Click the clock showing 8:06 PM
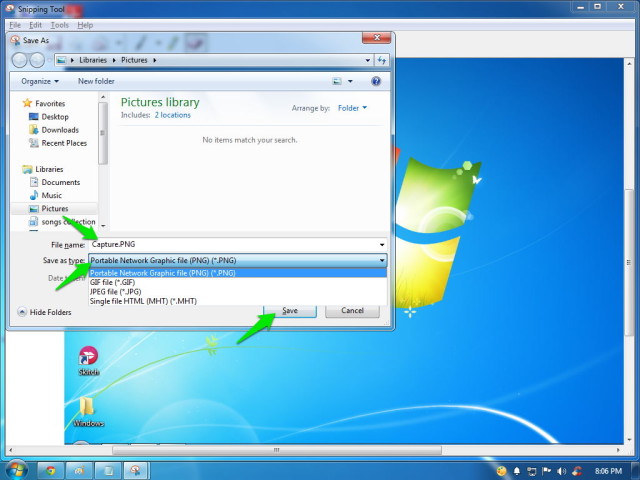 [x=608, y=471]
